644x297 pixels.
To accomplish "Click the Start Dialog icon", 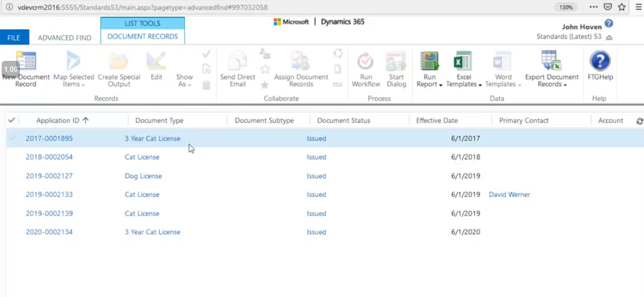I will (396, 62).
